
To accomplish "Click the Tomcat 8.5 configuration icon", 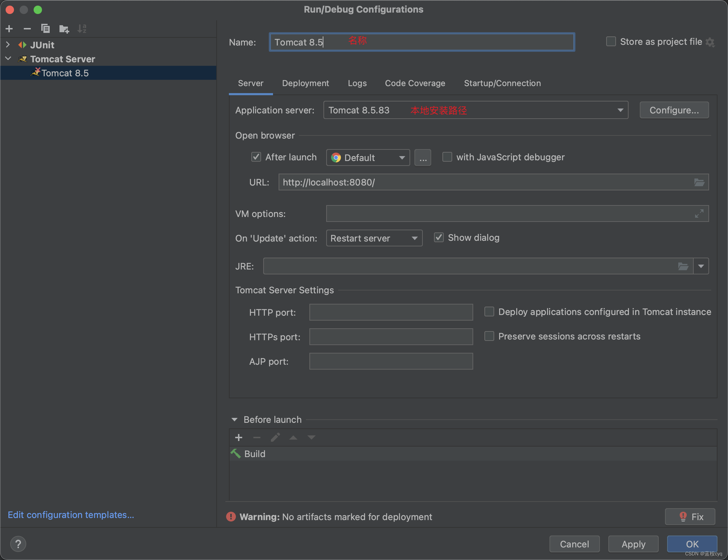I will pos(35,72).
